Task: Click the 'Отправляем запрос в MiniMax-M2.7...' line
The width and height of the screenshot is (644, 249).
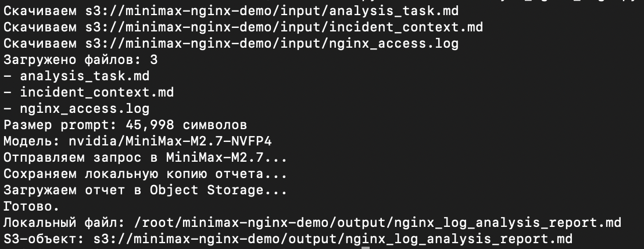Action: [x=145, y=158]
